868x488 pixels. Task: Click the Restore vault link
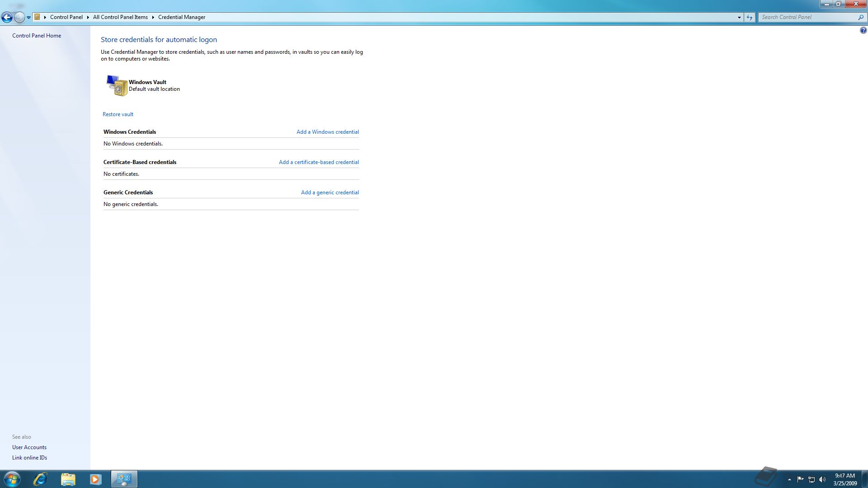[x=118, y=114]
